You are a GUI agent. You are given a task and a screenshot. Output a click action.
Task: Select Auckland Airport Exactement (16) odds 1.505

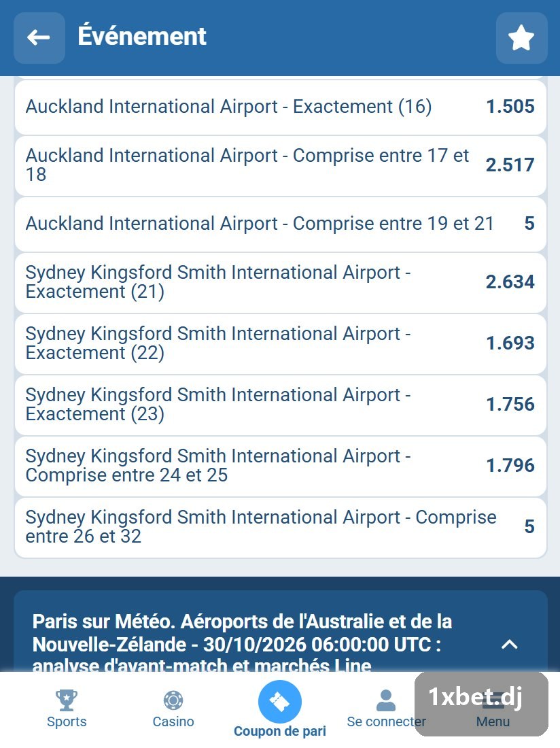click(x=280, y=107)
